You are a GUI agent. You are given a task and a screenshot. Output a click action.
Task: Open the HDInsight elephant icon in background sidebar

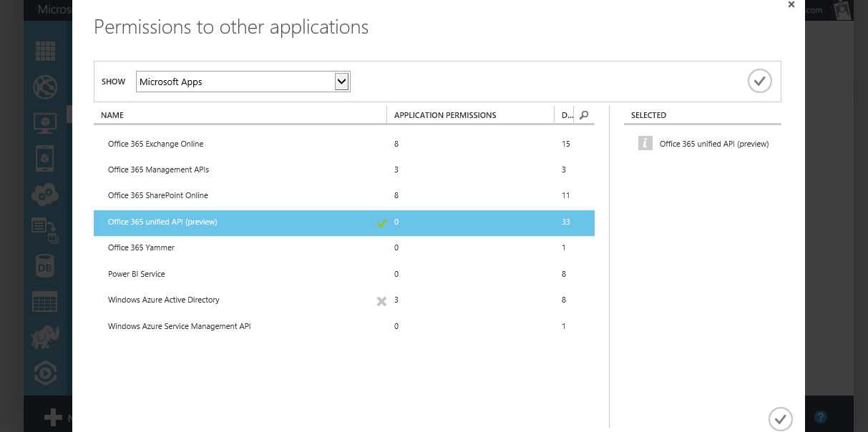point(46,337)
